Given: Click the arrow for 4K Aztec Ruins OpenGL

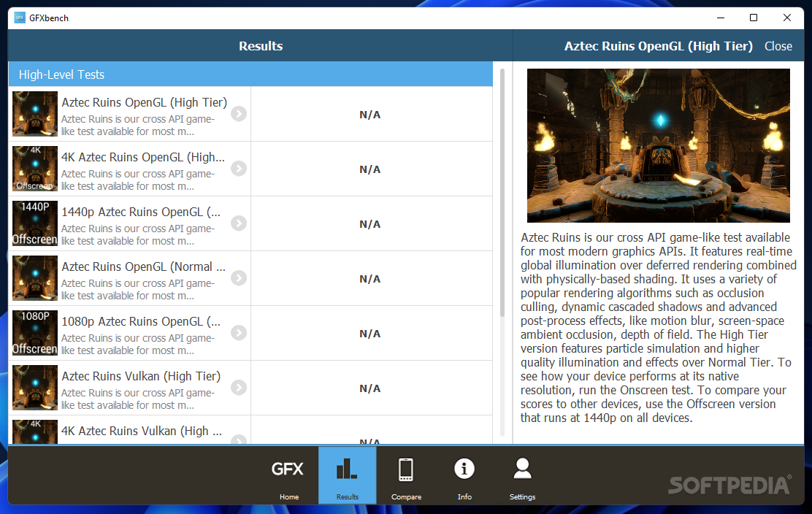Looking at the screenshot, I should click(x=239, y=169).
